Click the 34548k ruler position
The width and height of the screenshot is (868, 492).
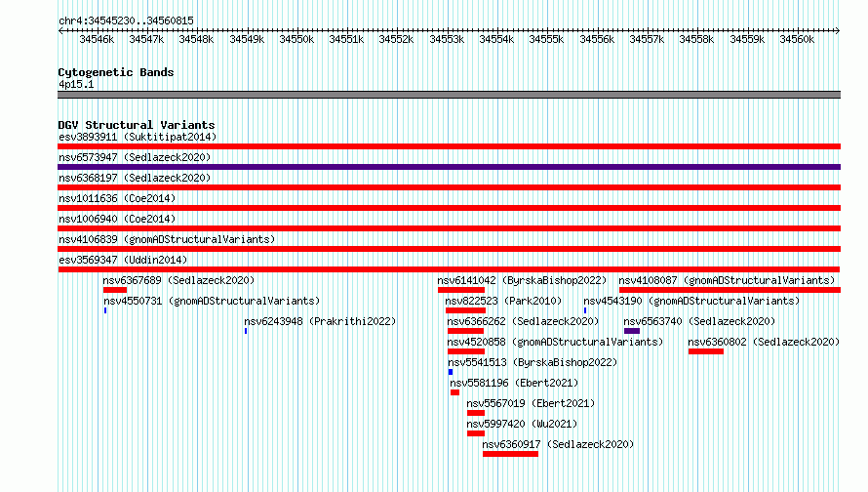pyautogui.click(x=196, y=39)
